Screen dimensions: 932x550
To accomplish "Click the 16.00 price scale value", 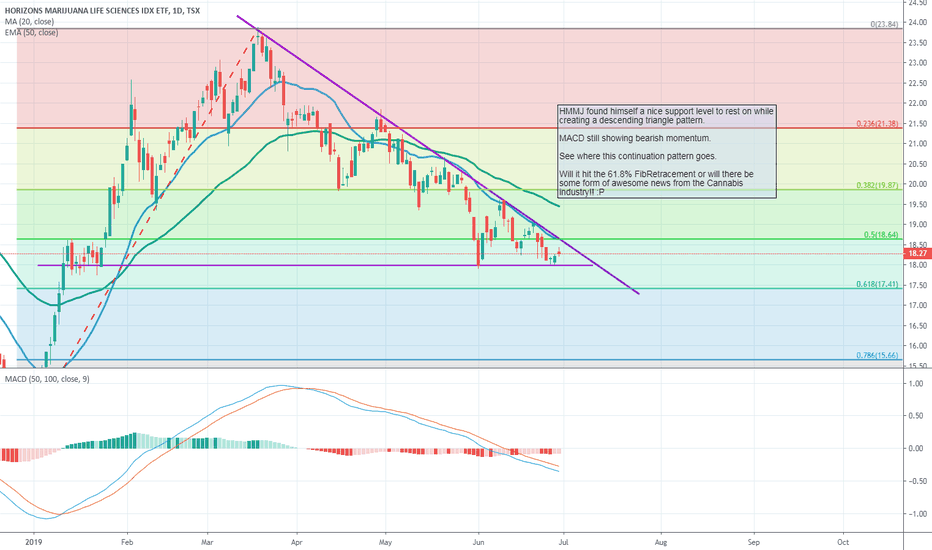I will tap(918, 346).
